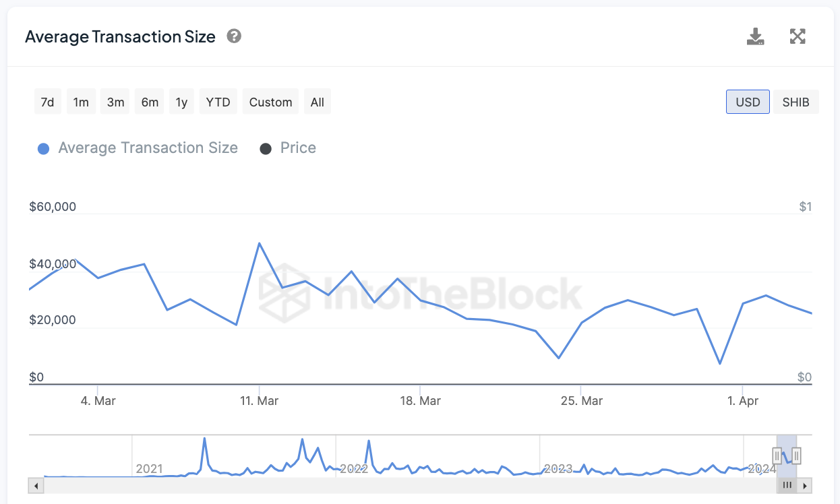Show the 1y time range
Viewport: 840px width, 504px height.
click(181, 102)
